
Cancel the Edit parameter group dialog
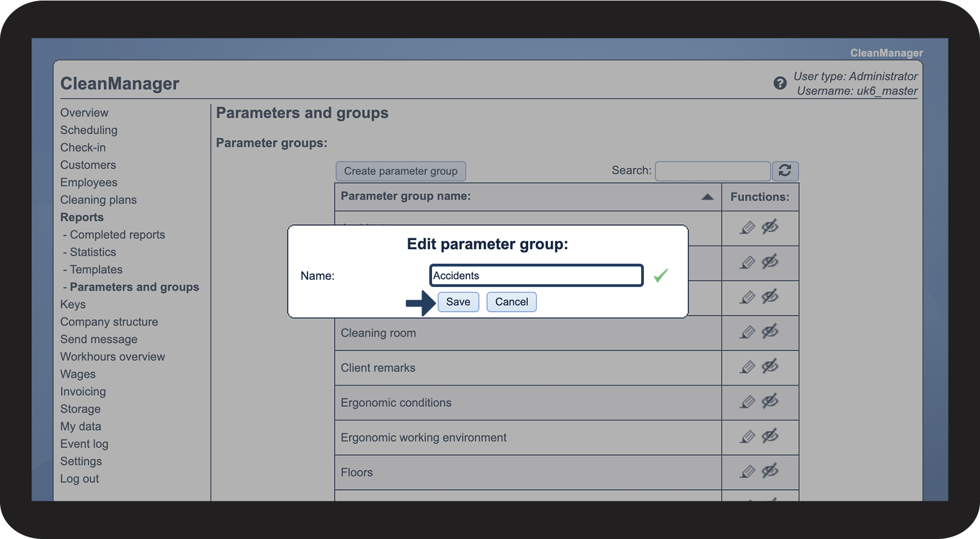tap(511, 302)
